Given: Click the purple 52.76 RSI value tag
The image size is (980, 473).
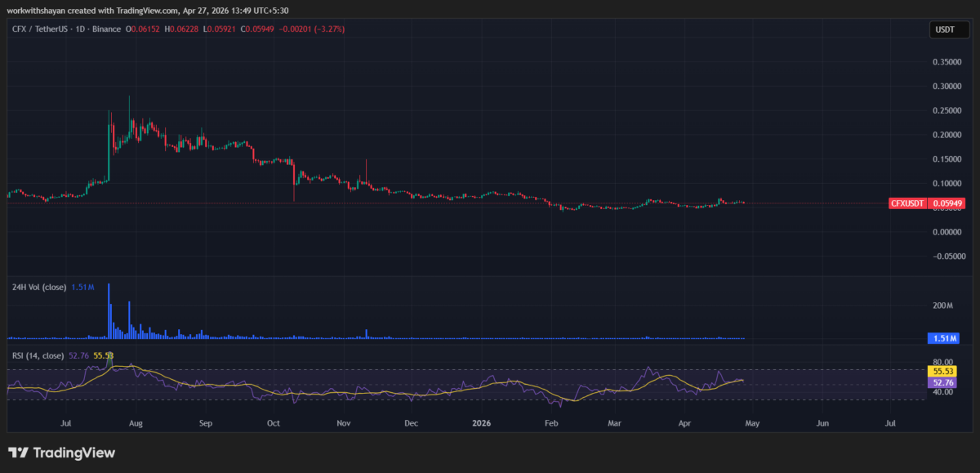Looking at the screenshot, I should pos(942,382).
